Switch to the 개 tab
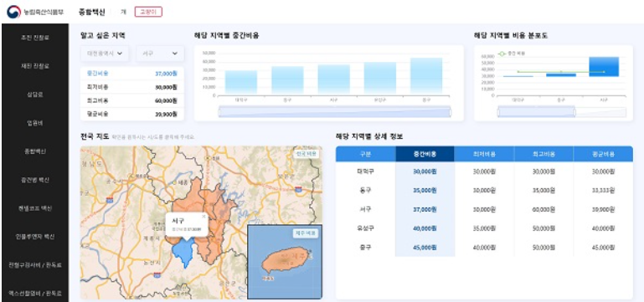644x302 pixels. (123, 12)
